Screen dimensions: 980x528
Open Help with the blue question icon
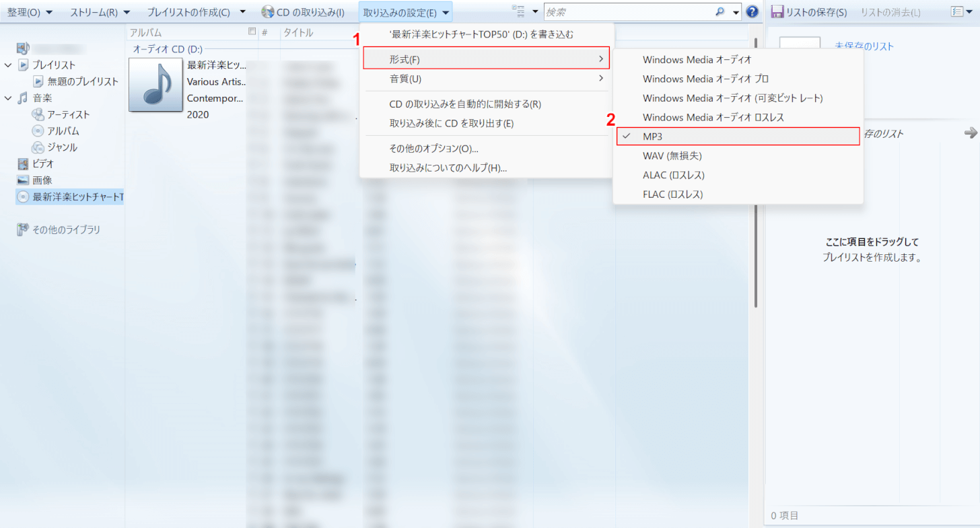(753, 12)
